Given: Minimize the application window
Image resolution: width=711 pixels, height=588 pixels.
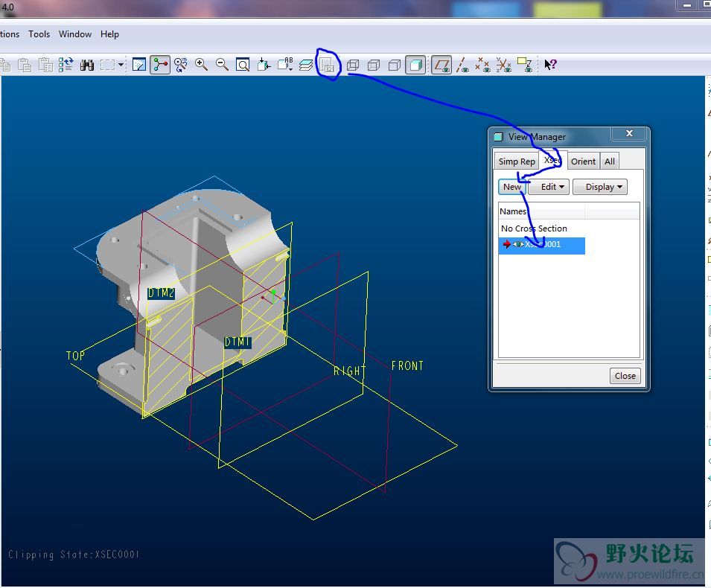Looking at the screenshot, I should (x=687, y=5).
